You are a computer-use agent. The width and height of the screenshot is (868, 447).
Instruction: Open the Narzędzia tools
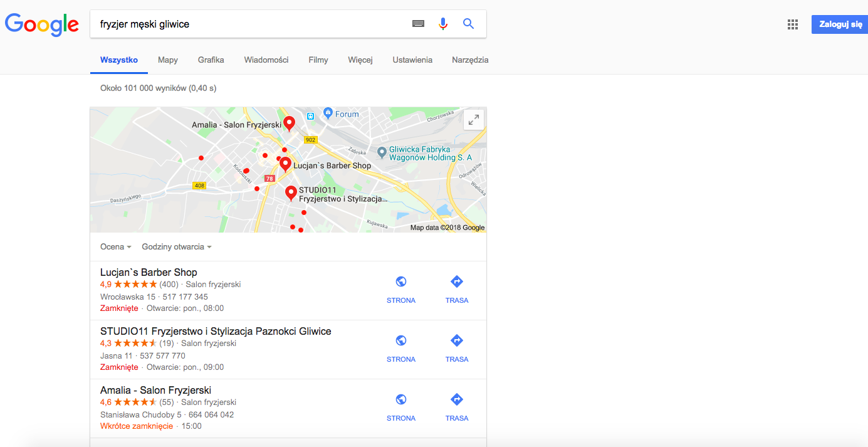tap(470, 60)
